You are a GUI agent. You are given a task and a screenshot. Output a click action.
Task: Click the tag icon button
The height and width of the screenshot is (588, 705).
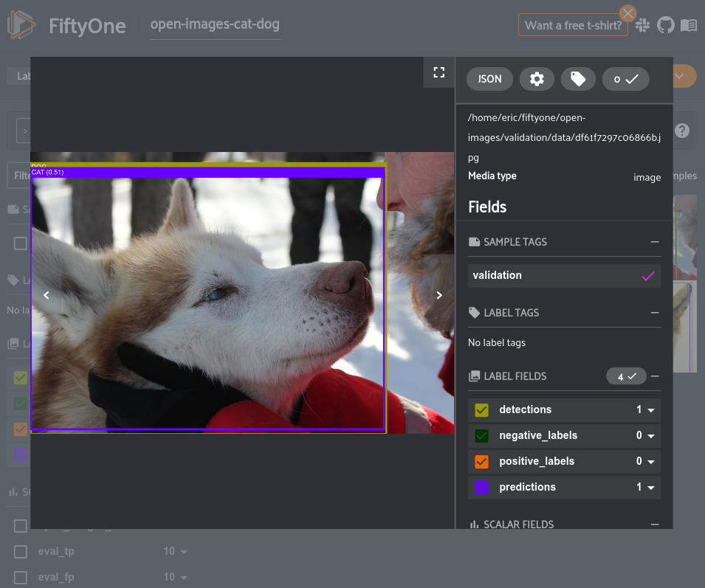pyautogui.click(x=578, y=79)
